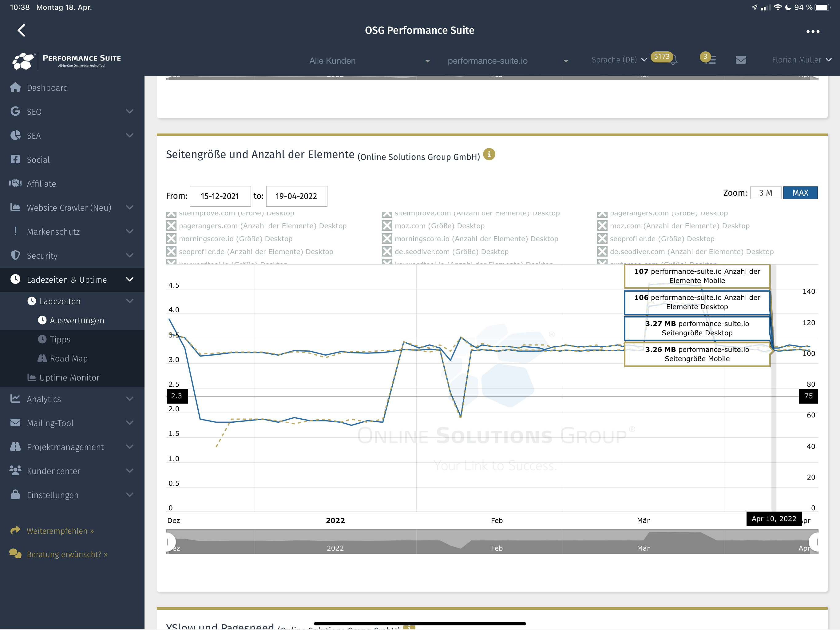Image resolution: width=840 pixels, height=630 pixels.
Task: Click the Website Crawler chart icon
Action: [15, 207]
